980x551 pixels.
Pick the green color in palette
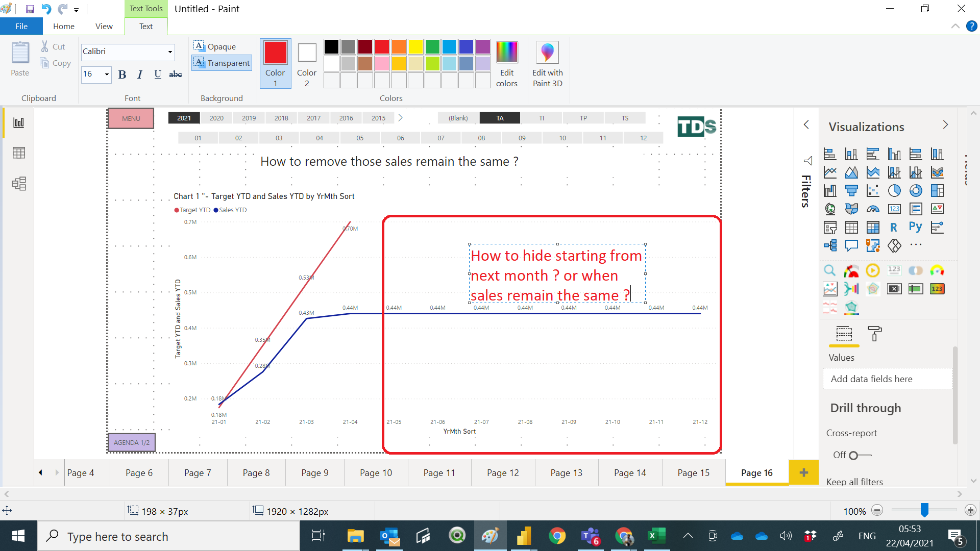tap(432, 47)
